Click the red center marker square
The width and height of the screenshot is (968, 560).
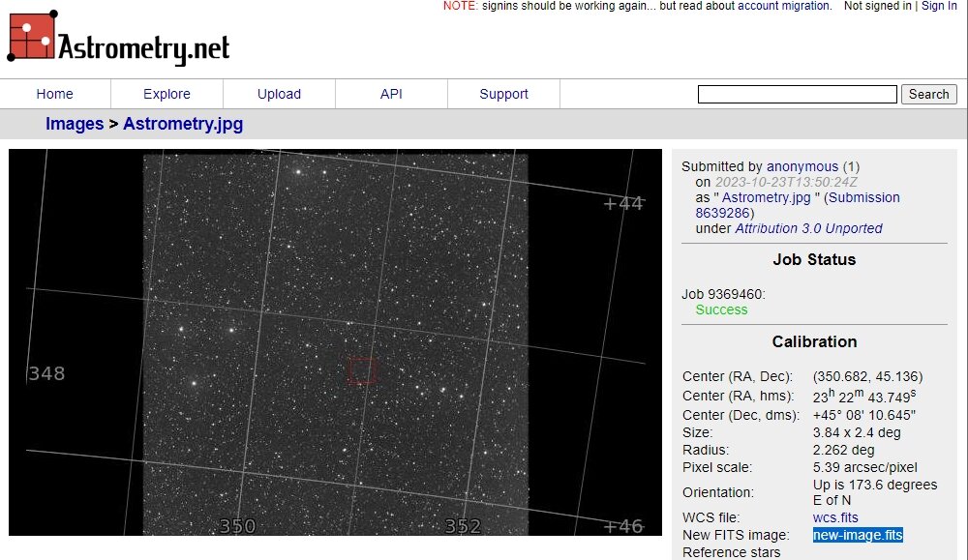pyautogui.click(x=362, y=370)
